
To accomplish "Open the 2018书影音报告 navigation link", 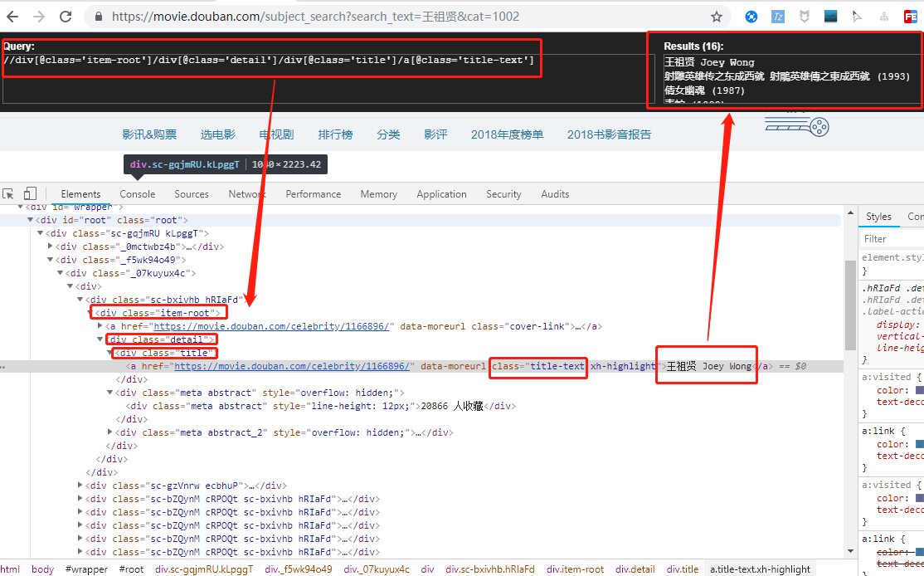I will (610, 134).
